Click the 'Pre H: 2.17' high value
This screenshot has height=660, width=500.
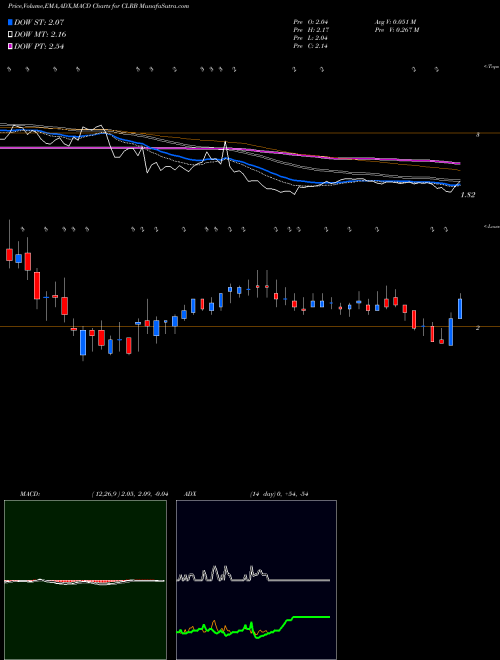click(x=311, y=30)
